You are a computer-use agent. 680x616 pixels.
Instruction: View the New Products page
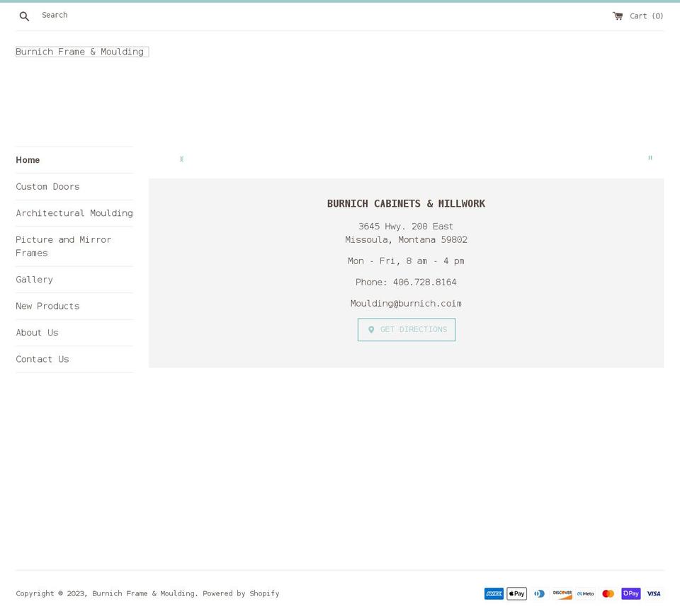(47, 306)
